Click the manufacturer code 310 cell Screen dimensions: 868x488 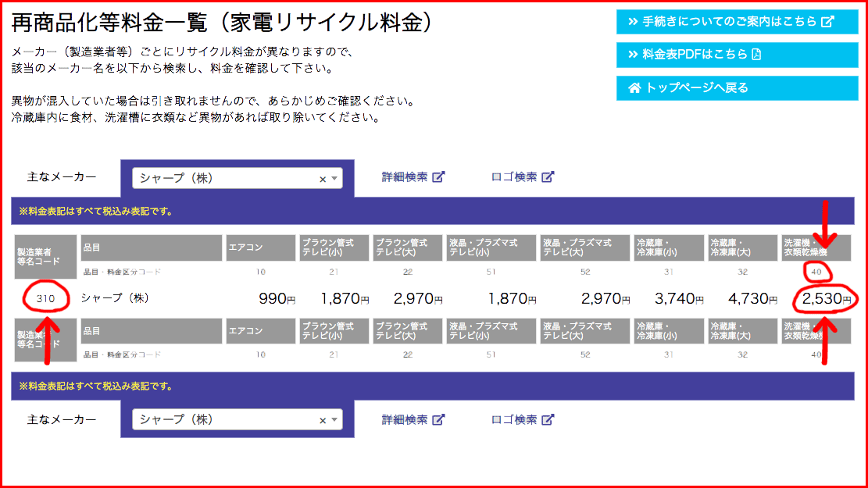point(45,298)
